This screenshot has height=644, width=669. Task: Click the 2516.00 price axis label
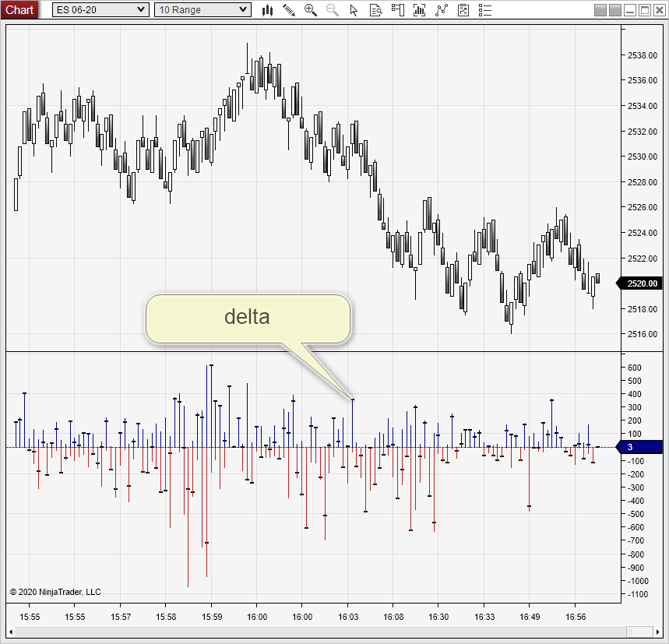tap(642, 334)
